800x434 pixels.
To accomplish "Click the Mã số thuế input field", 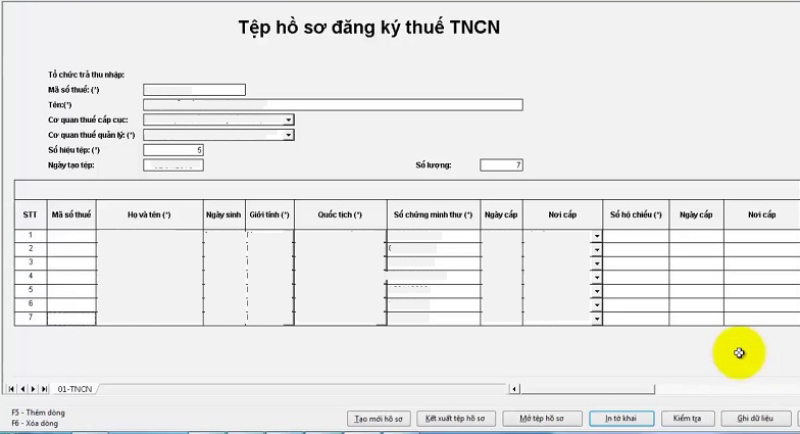I will click(194, 90).
